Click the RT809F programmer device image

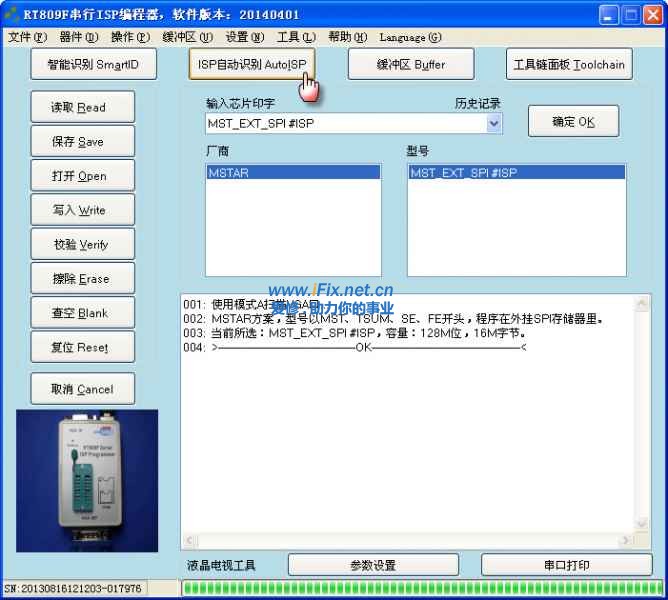pos(87,479)
